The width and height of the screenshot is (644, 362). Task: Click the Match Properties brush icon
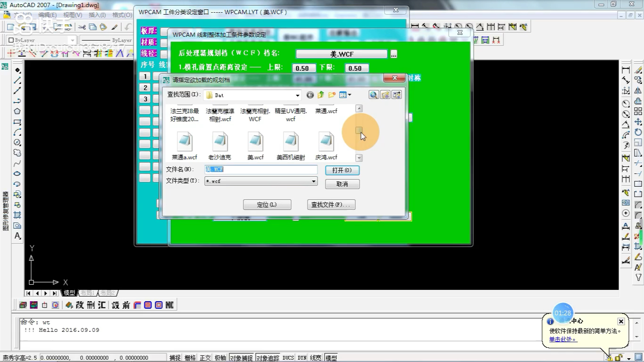115,27
